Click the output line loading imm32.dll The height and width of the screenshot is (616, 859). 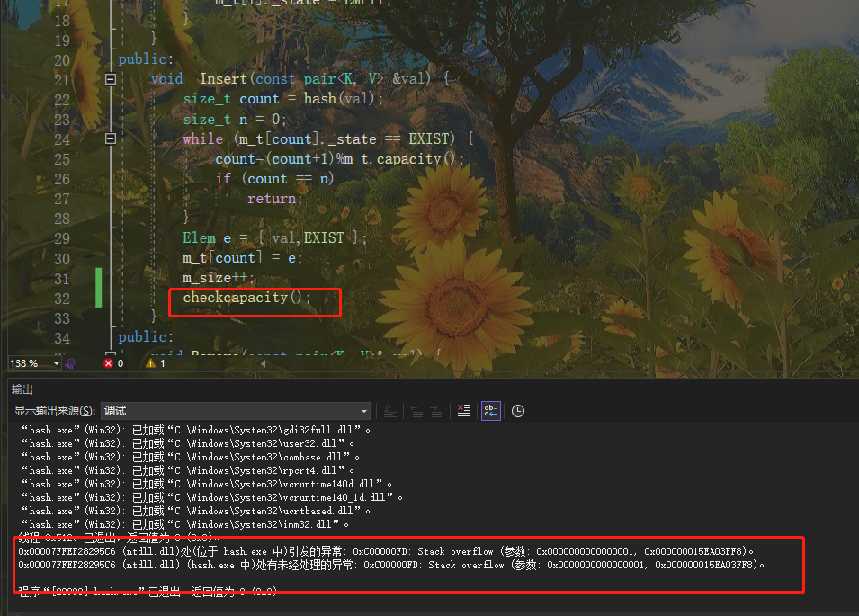click(184, 524)
